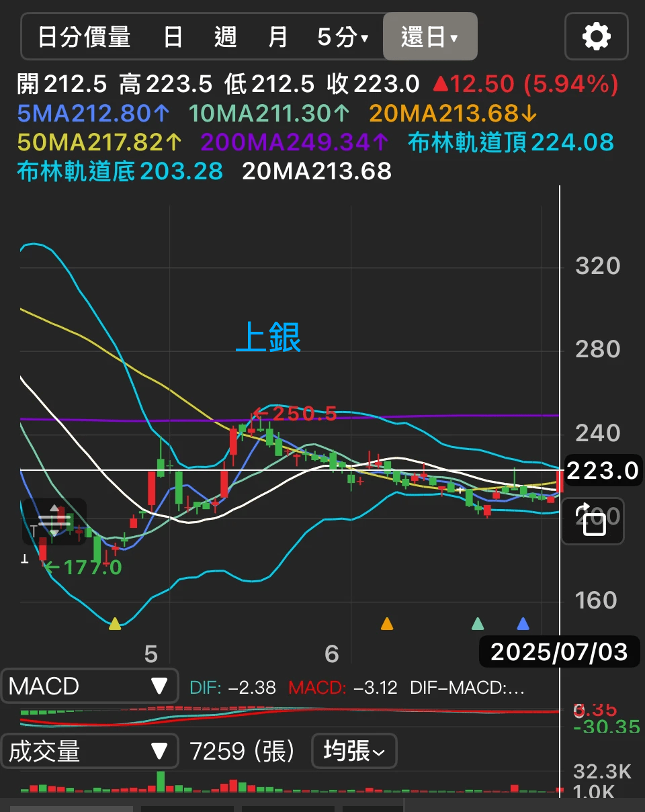Open the MACD indicator dropdown

pyautogui.click(x=89, y=686)
